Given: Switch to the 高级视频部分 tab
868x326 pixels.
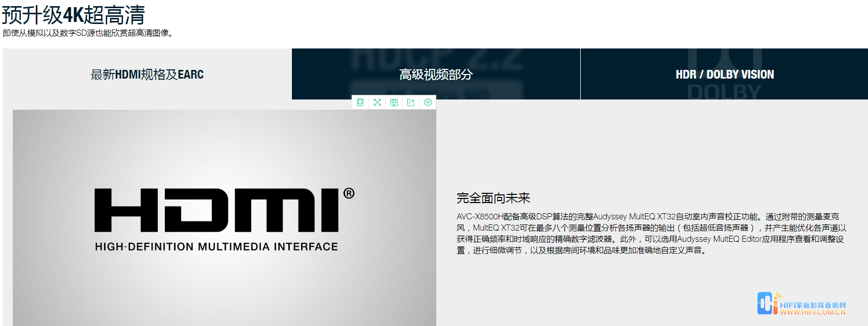Looking at the screenshot, I should pyautogui.click(x=436, y=74).
